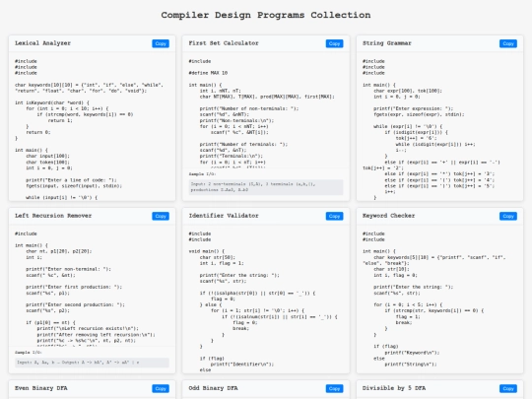Select the String Grammar card title

387,43
